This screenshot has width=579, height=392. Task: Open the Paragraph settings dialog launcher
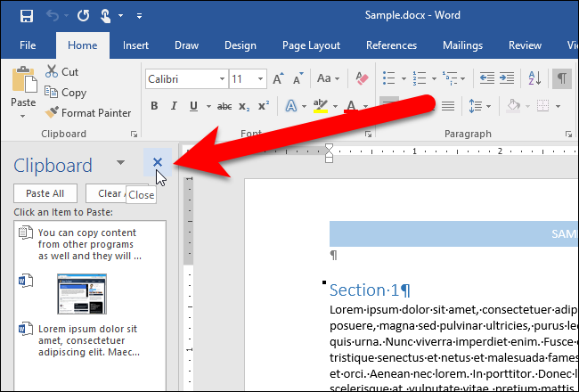tap(568, 135)
